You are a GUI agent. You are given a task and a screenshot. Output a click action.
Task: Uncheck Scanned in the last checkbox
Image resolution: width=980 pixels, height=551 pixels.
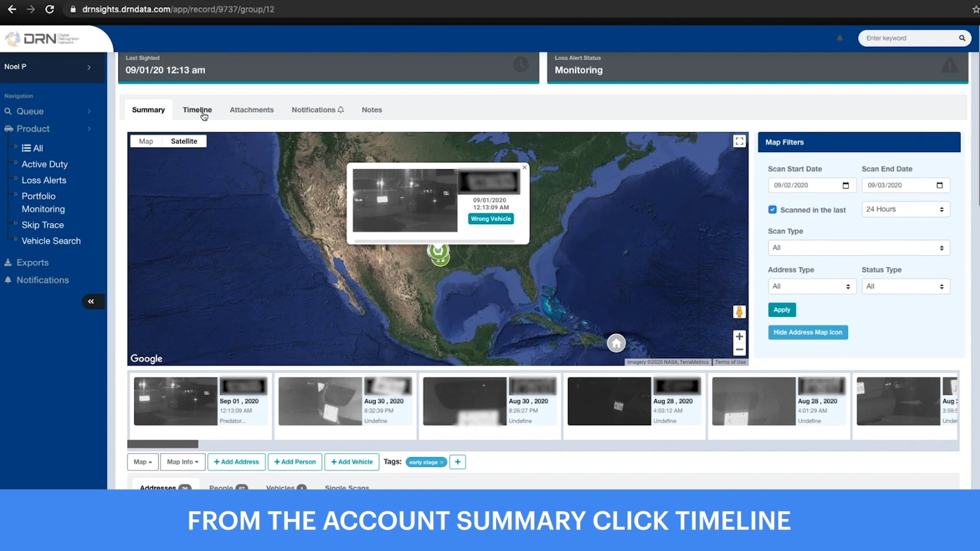tap(772, 209)
